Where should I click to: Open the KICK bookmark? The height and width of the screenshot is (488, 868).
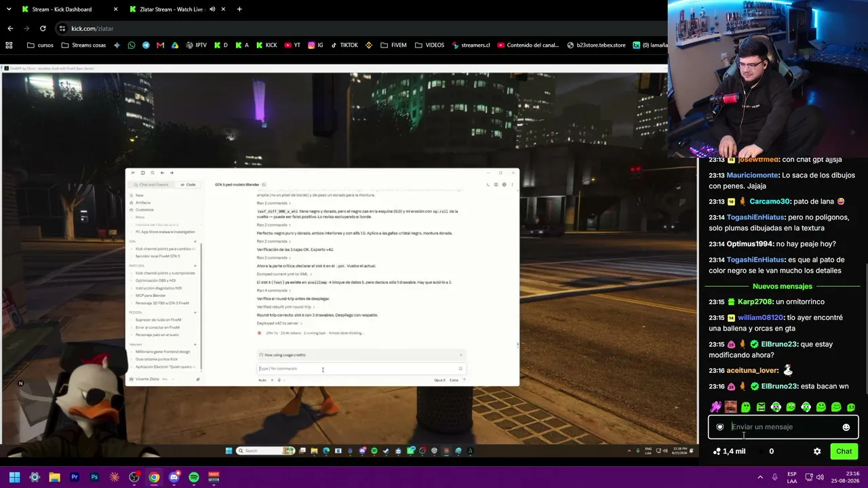266,45
